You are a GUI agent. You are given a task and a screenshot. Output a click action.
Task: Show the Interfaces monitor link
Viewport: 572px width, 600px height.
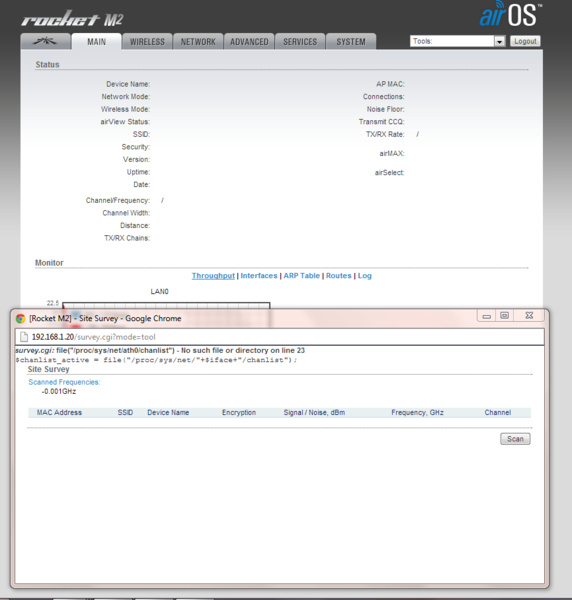(x=259, y=276)
